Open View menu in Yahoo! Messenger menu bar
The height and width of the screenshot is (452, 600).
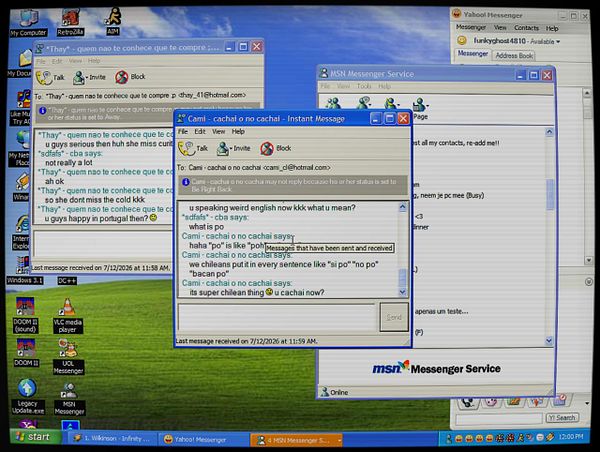point(500,28)
